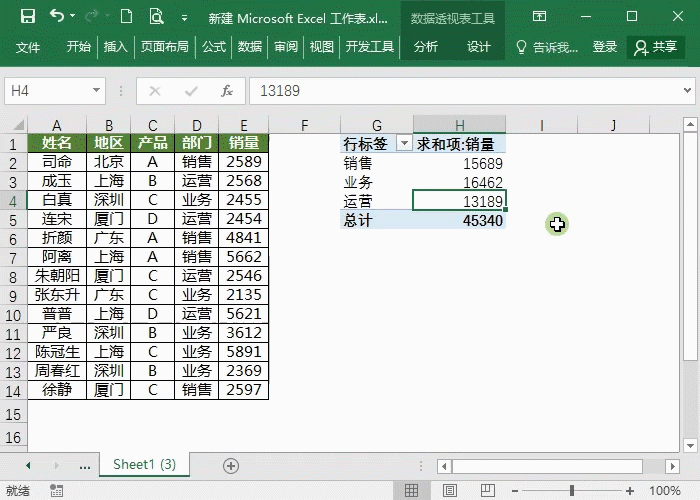Open the Undo history dropdown arrow
Screen dimensions: 700x500
[x=72, y=16]
